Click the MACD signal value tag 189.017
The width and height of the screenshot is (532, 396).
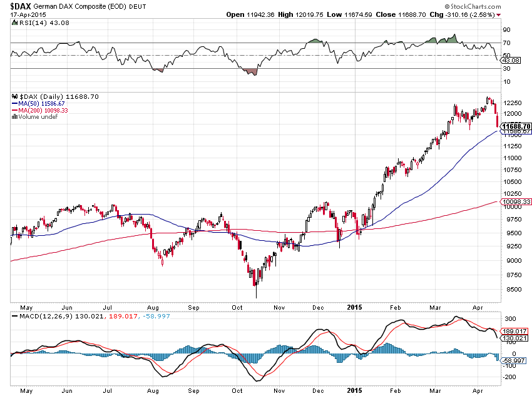[515, 331]
